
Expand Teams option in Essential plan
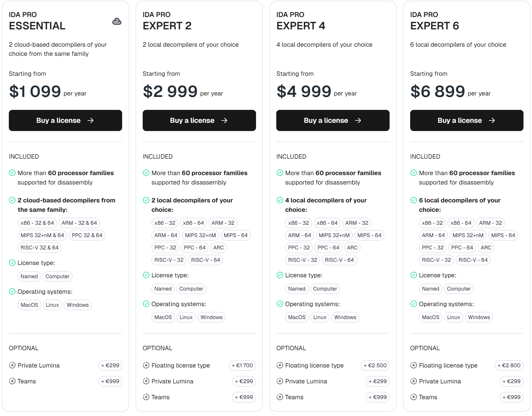27,381
